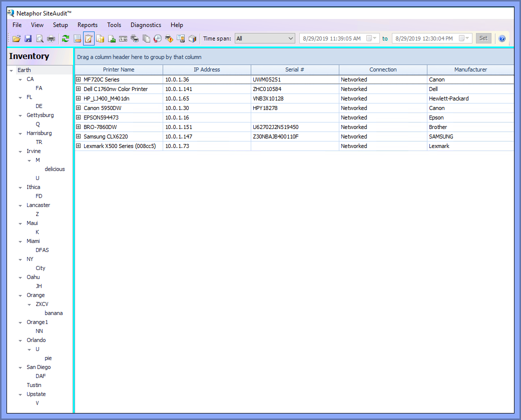Select the Tustin tree item
The width and height of the screenshot is (521, 420).
[x=34, y=385]
